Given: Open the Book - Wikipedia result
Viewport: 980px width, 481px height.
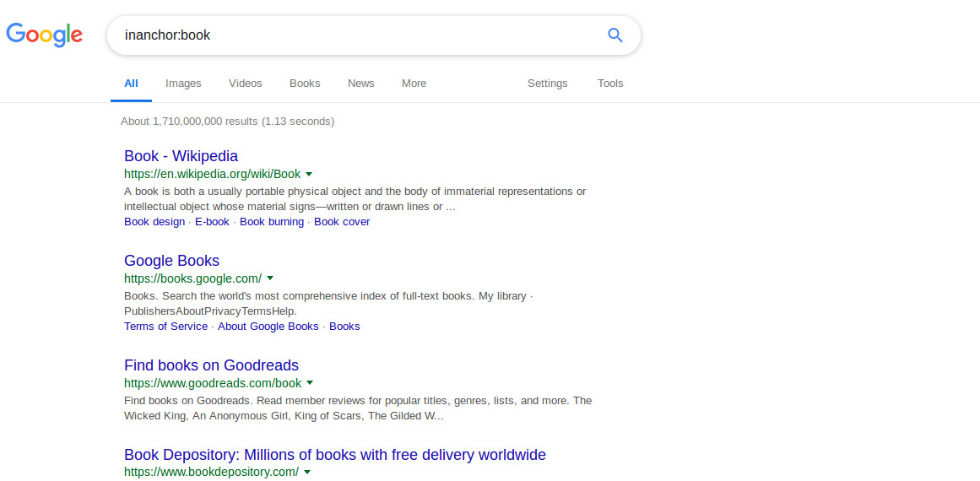Looking at the screenshot, I should click(181, 155).
